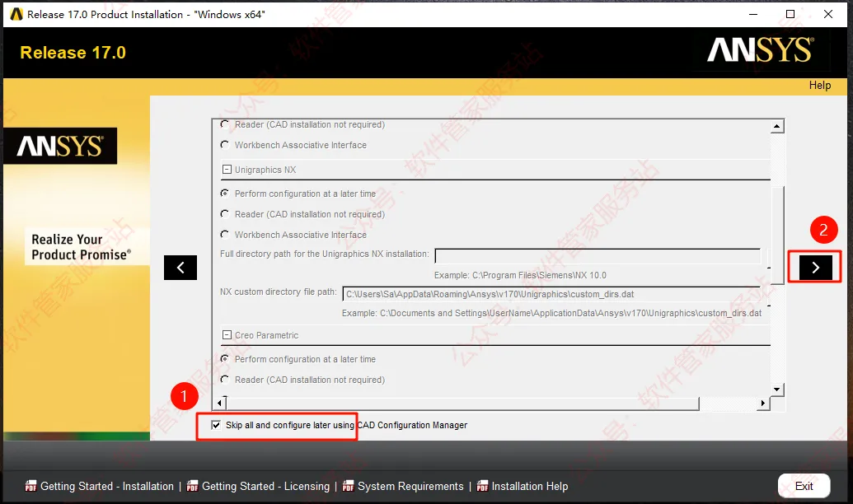Click the NX 10.0 example path text
The image size is (853, 504).
[x=520, y=275]
